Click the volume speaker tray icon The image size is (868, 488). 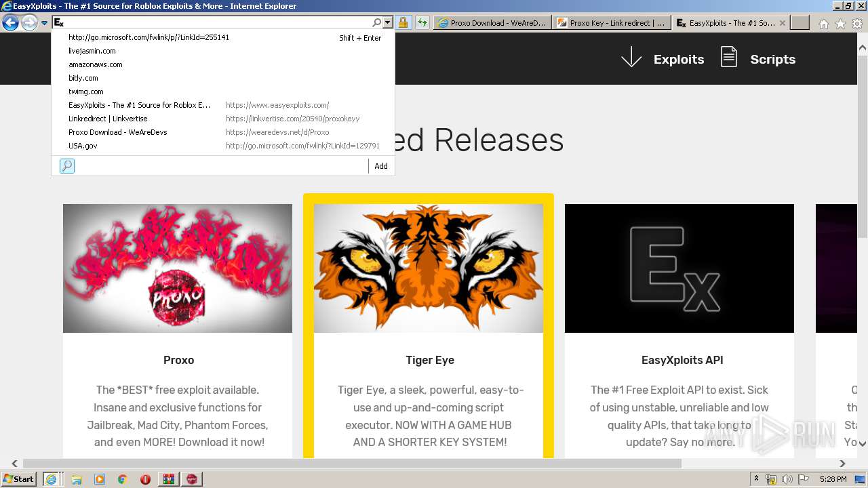[x=787, y=479]
